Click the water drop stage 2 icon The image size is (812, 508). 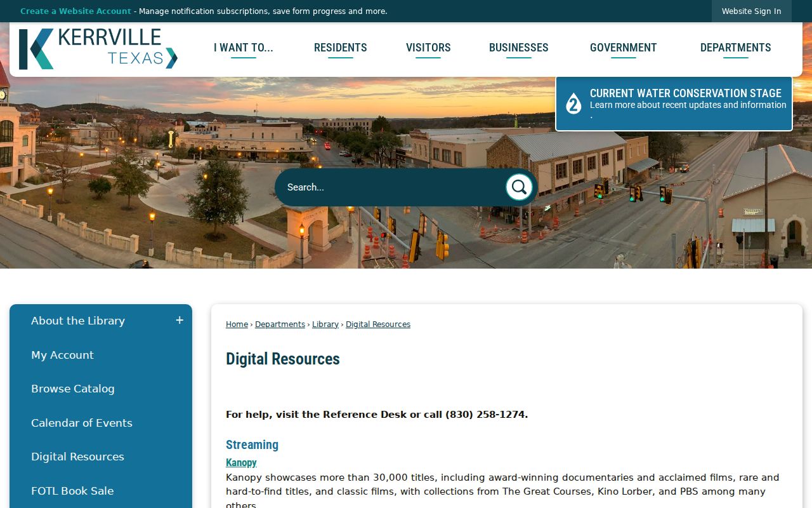pyautogui.click(x=573, y=104)
